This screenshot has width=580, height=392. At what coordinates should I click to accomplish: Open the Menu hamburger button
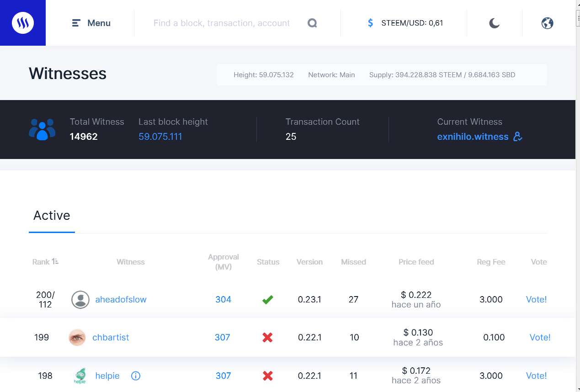click(x=91, y=23)
